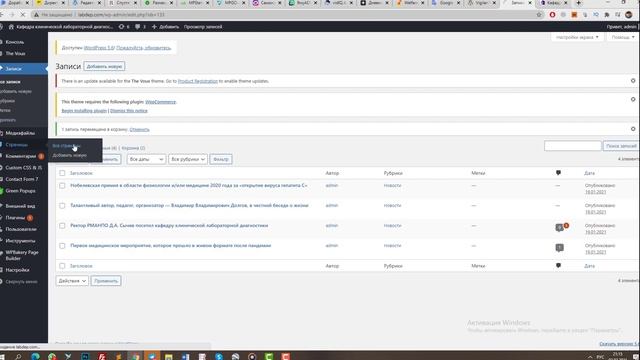640x360 pixels.
Task: Bookmark page with star icon in address bar
Action: 539,15
